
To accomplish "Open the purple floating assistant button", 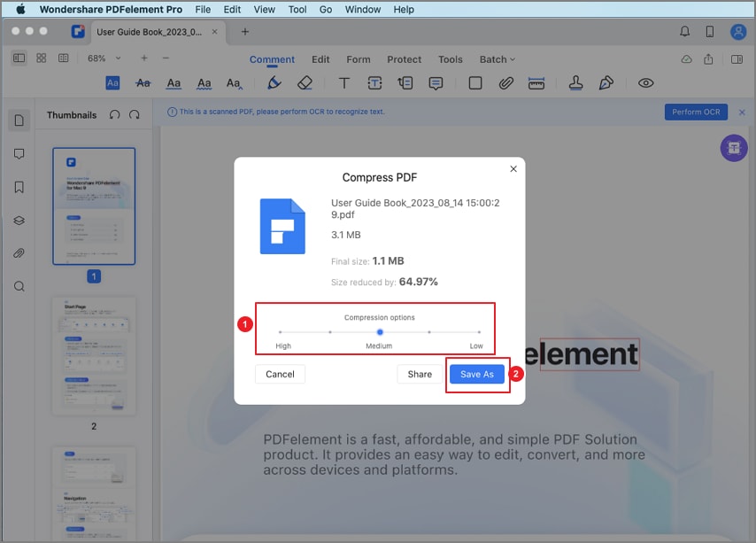I will (x=734, y=148).
